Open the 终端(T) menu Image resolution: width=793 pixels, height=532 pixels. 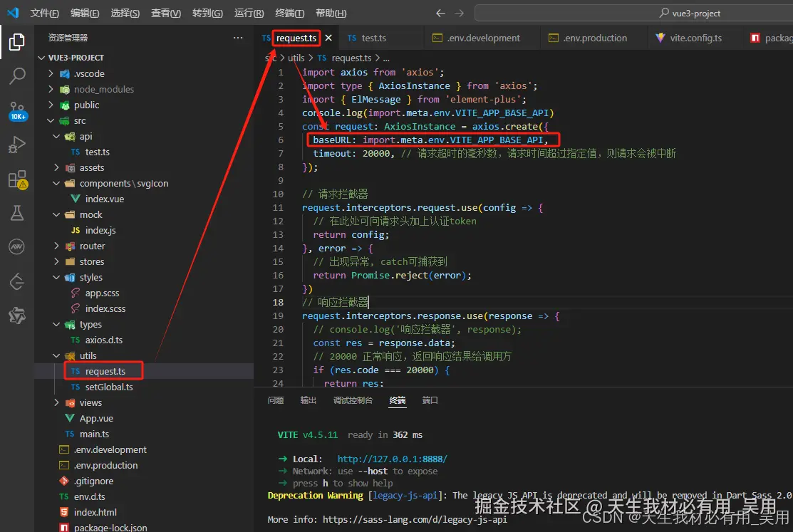coord(289,14)
